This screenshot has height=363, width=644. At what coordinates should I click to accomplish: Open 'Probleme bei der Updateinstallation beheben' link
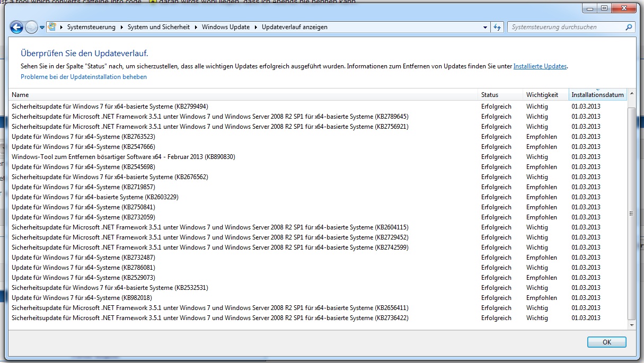(x=84, y=77)
